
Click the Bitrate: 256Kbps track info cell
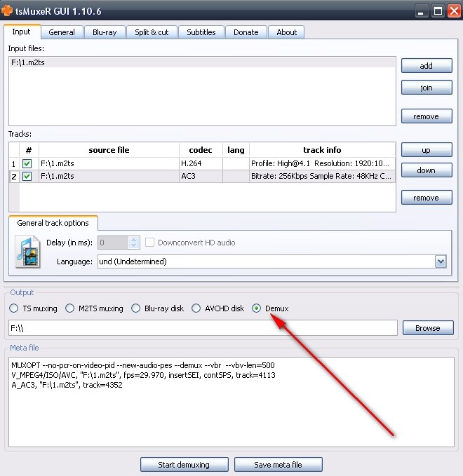(322, 176)
